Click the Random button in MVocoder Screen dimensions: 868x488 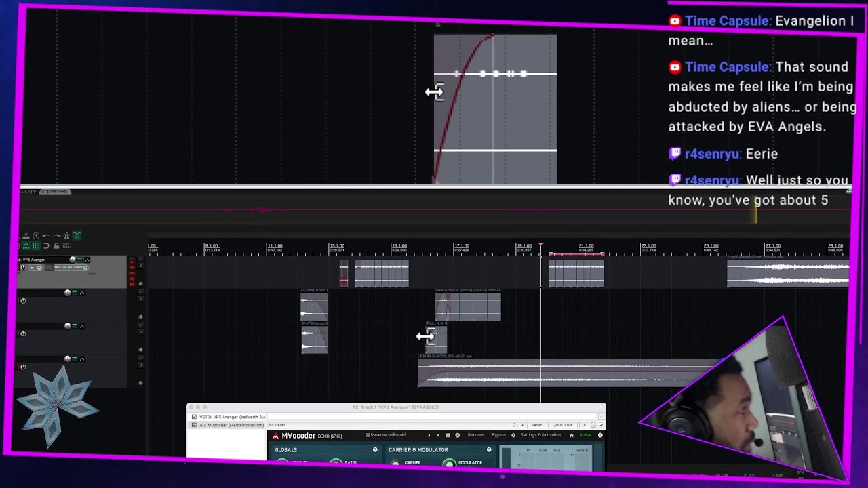tap(476, 435)
